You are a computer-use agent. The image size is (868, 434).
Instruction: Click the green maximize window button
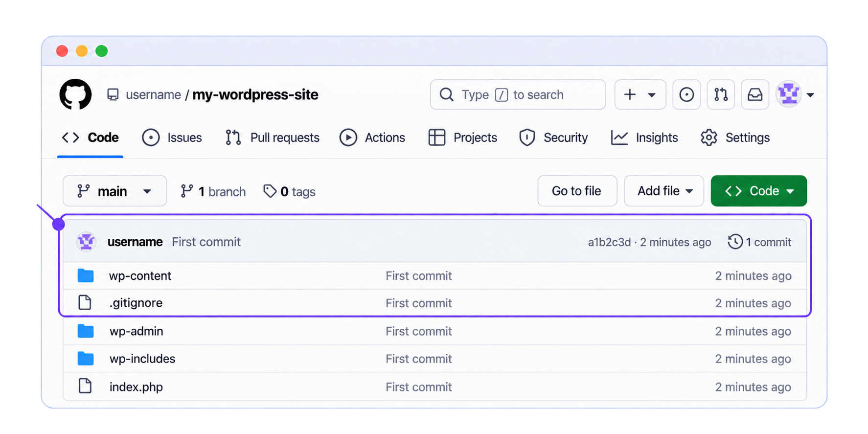[x=101, y=51]
